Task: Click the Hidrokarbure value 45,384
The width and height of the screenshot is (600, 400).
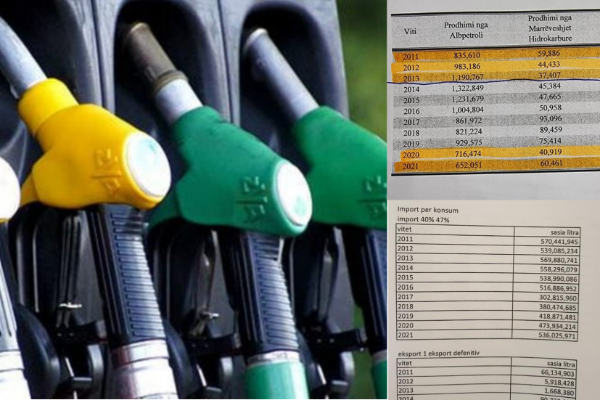Action: click(549, 86)
